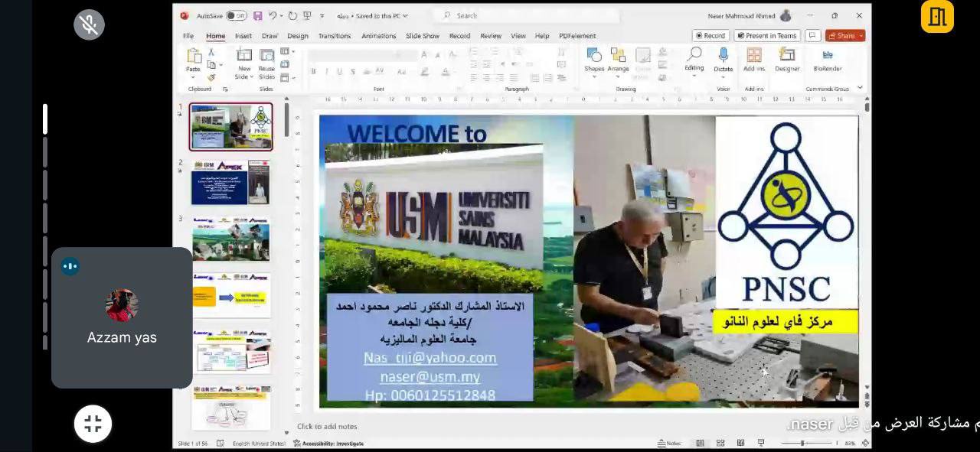Switch to the Slide Show tab
The width and height of the screenshot is (980, 452).
tap(422, 36)
